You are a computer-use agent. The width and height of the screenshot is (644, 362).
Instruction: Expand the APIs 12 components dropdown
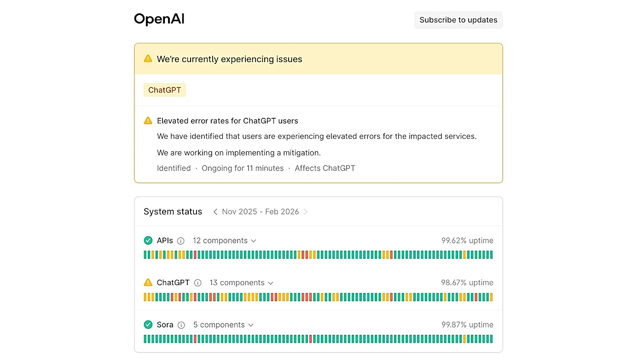[x=224, y=241]
